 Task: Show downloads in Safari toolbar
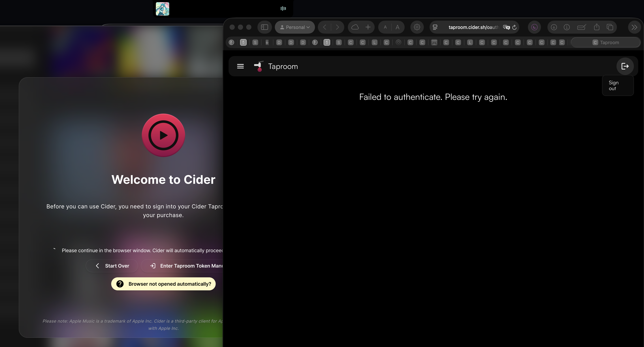point(554,27)
